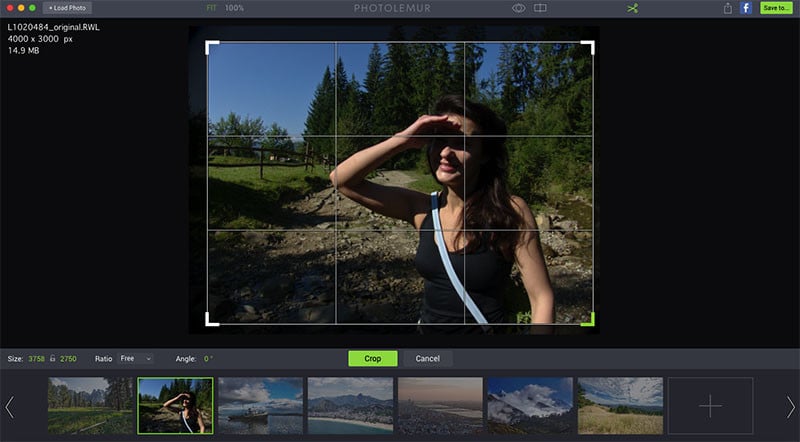Click the crop height value 2750
Viewport: 800px width, 442px height.
[68, 359]
